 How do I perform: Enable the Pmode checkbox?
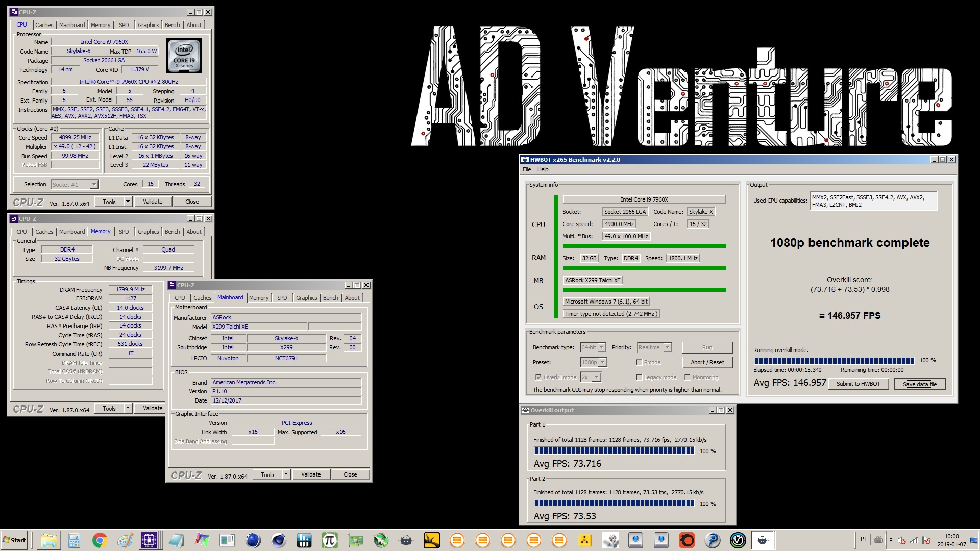click(639, 362)
